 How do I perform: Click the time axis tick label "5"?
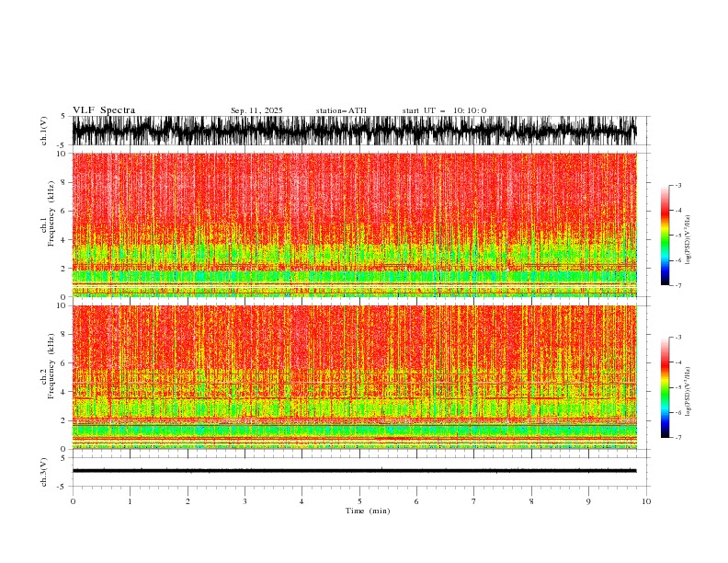pos(359,501)
